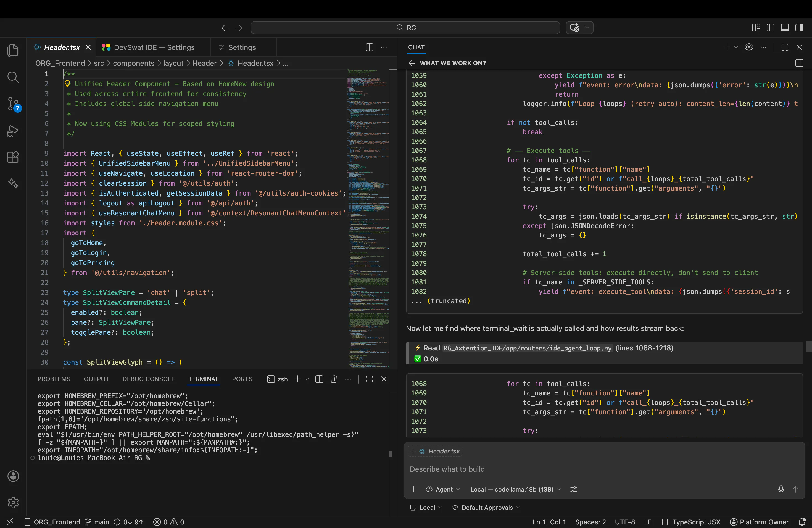Screen dimensions: 812x528
Task: Toggle secondary side bar visibility
Action: tap(799, 28)
